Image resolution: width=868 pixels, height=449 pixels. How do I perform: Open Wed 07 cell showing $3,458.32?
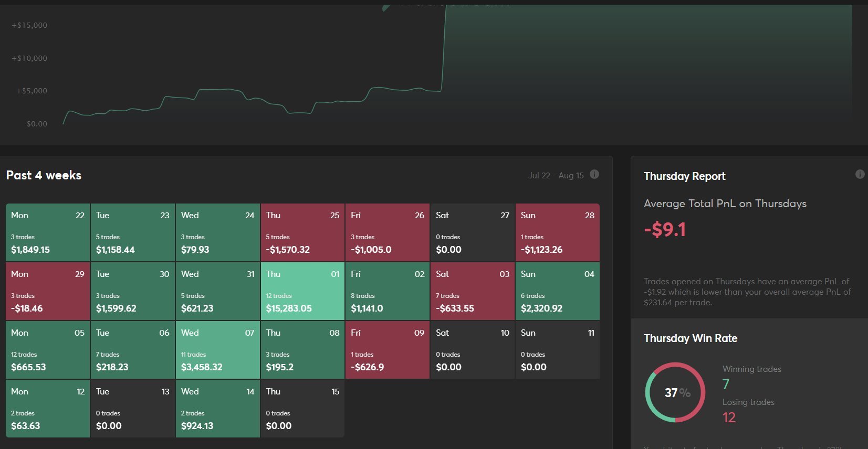pyautogui.click(x=218, y=350)
